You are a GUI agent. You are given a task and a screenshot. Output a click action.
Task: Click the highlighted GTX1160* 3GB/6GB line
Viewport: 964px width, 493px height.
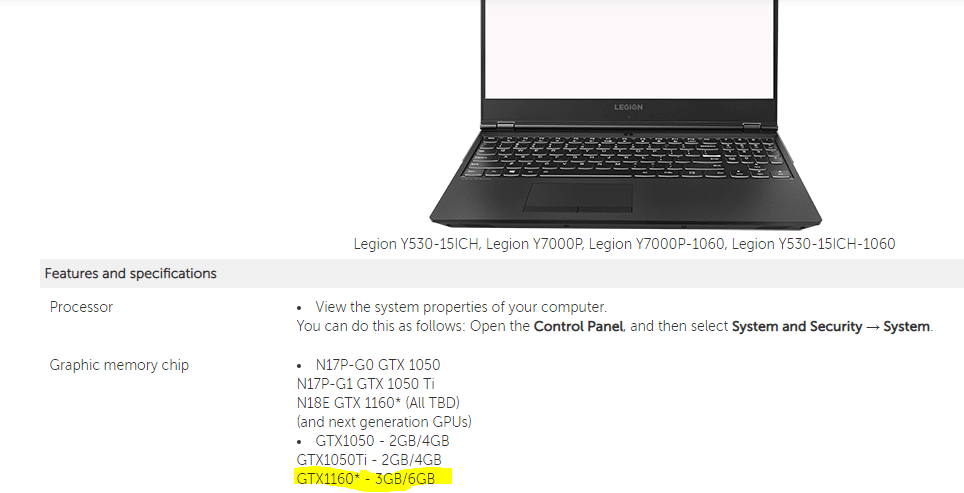coord(366,479)
